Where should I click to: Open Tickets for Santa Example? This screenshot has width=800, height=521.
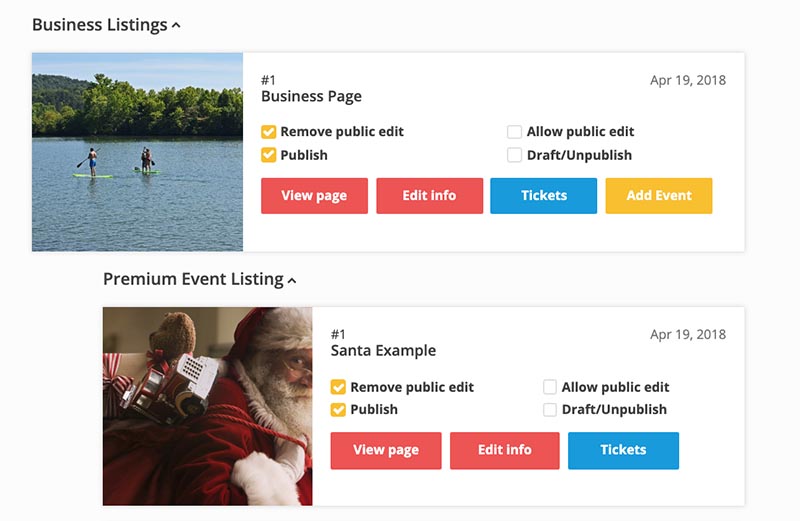tap(623, 451)
